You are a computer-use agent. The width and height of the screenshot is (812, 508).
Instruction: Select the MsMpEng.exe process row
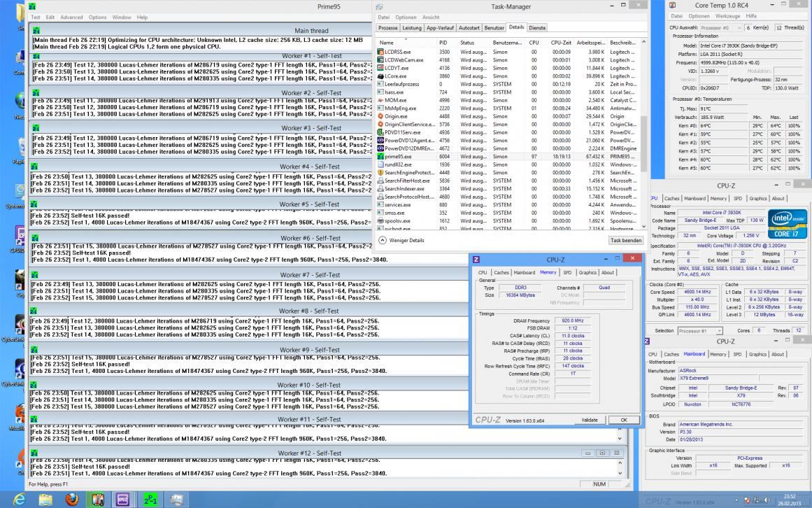[x=508, y=108]
